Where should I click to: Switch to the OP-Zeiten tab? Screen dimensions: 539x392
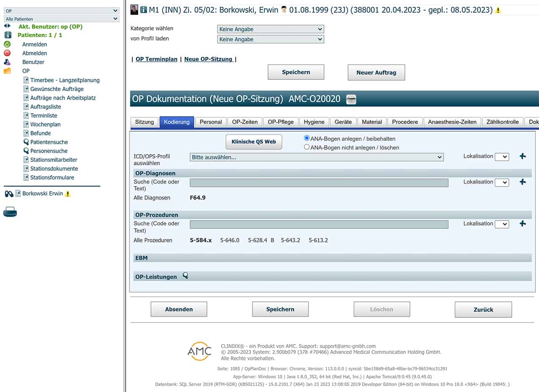(245, 122)
